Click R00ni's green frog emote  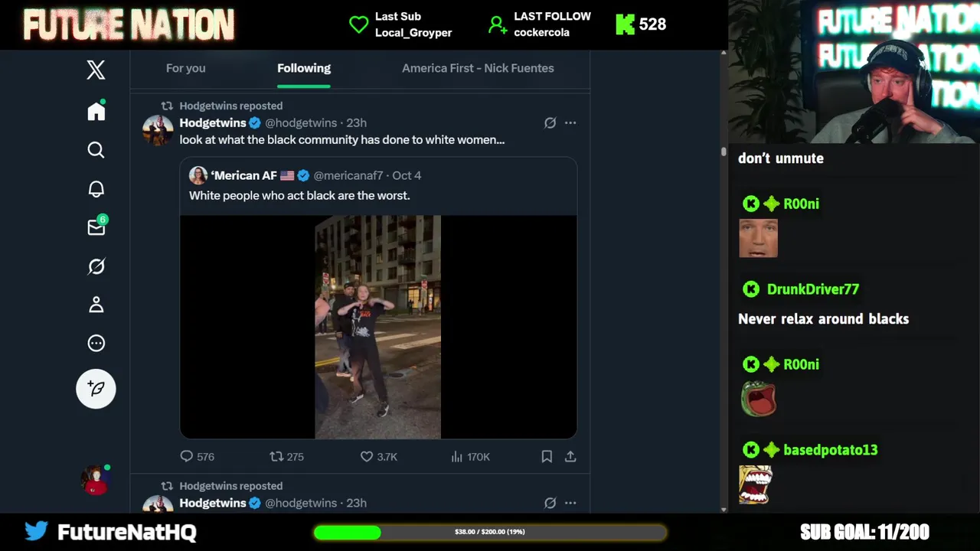pos(759,399)
